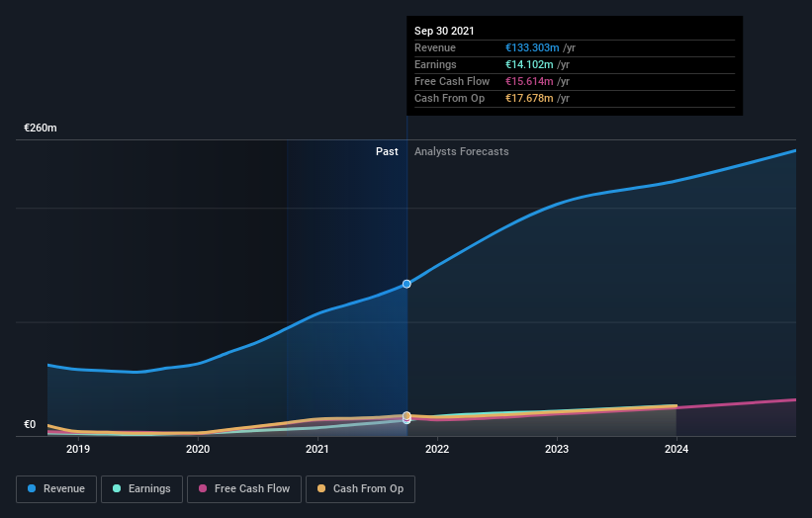Screen dimensions: 812x518
Task: Click the €14.102m earnings value
Action: tap(529, 64)
